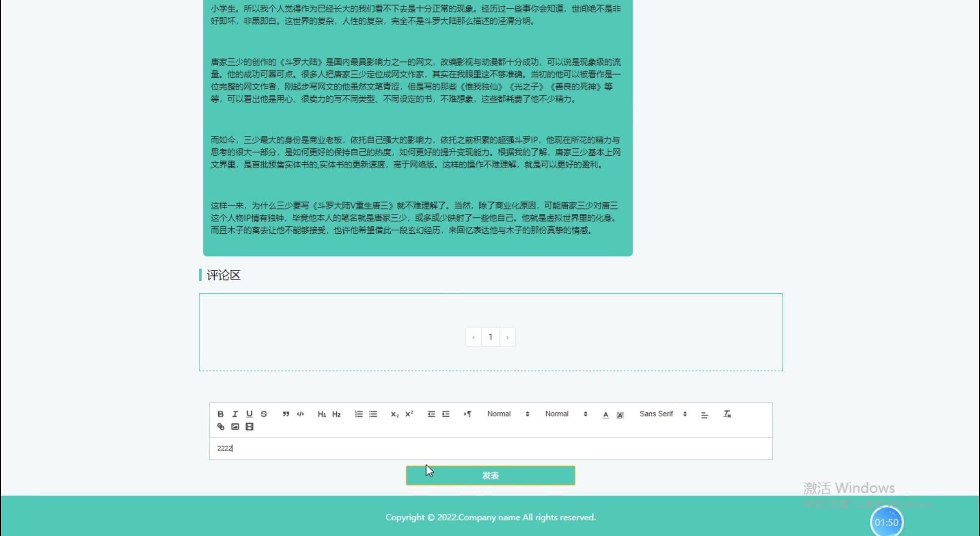Insert a code block
The width and height of the screenshot is (980, 536).
tap(301, 414)
